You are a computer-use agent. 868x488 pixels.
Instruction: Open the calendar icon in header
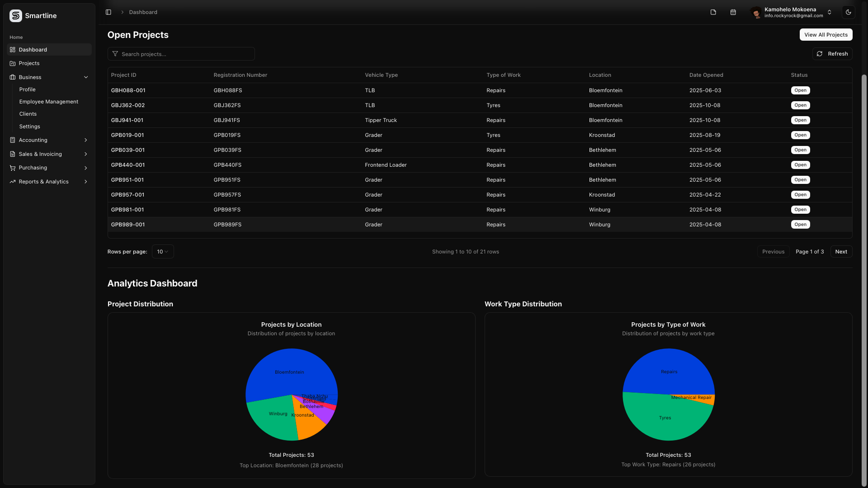point(733,12)
